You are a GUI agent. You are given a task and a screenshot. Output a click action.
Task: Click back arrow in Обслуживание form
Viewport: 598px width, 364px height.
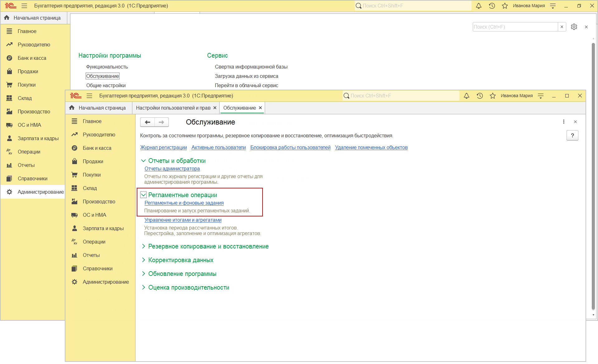click(x=147, y=122)
